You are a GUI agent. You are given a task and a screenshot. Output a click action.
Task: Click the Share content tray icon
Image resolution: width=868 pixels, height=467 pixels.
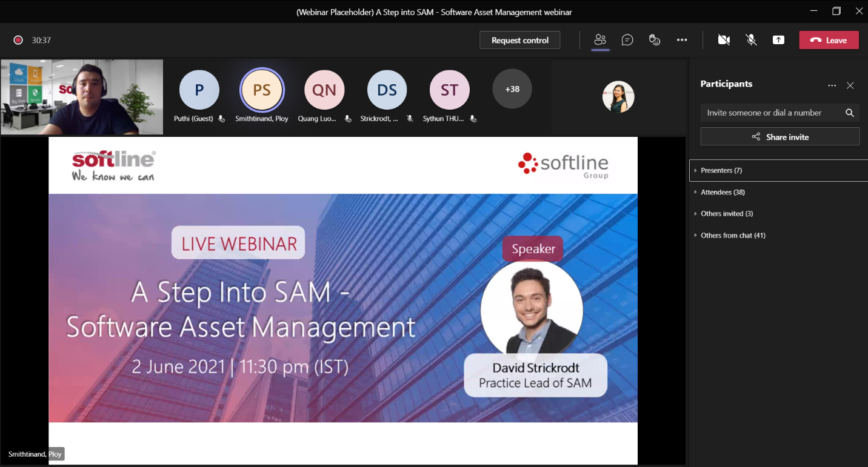778,40
